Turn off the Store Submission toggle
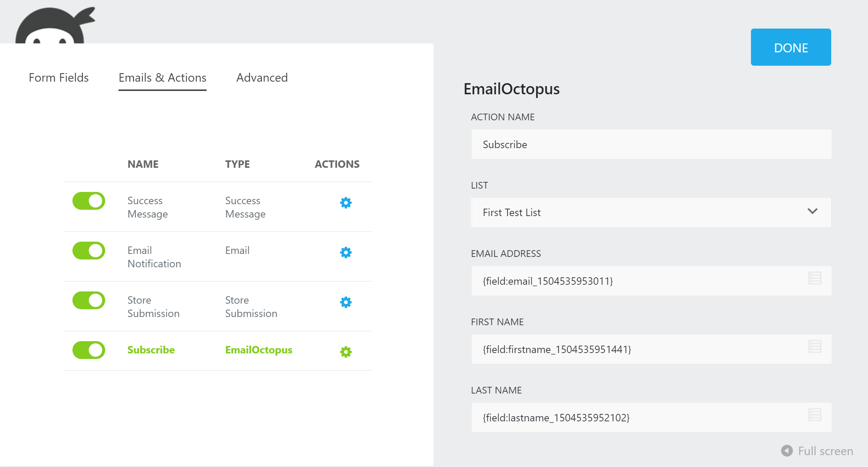This screenshot has width=868, height=467. point(89,300)
